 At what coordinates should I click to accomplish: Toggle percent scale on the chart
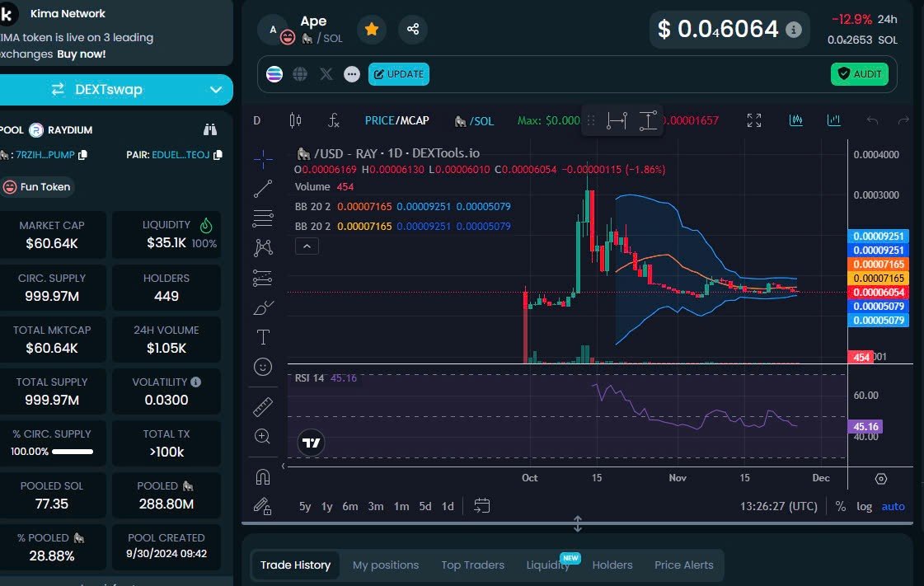pos(840,507)
